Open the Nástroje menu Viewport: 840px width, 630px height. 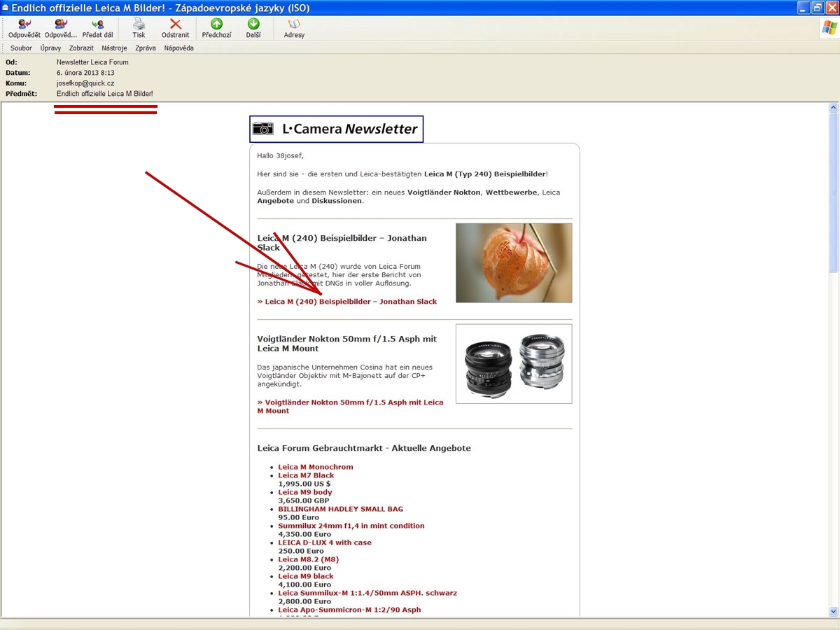114,48
